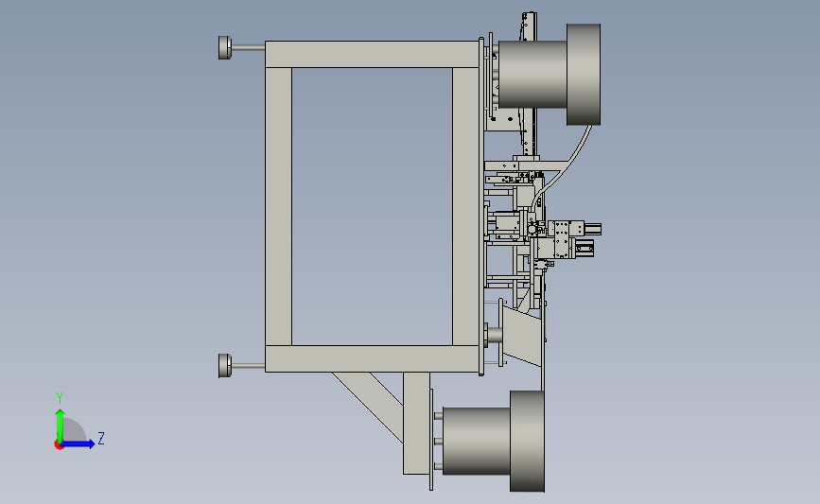Select the cone-shaped funnel part near the frame bottom
This screenshot has height=504, width=820.
(522, 336)
